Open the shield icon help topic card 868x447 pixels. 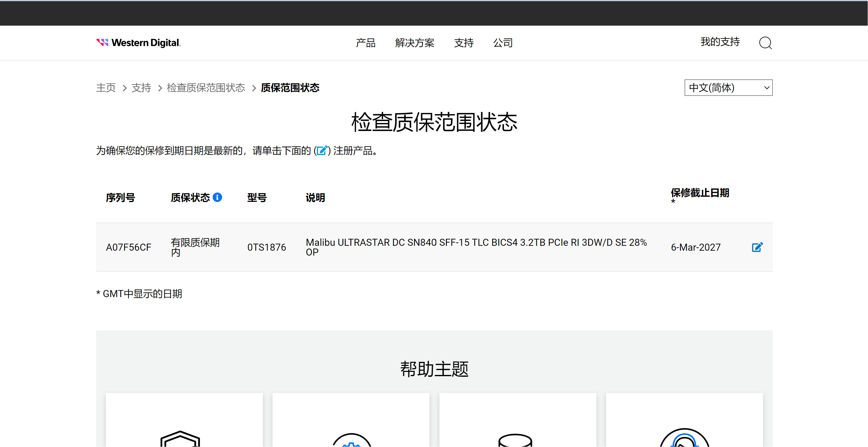pos(184,420)
